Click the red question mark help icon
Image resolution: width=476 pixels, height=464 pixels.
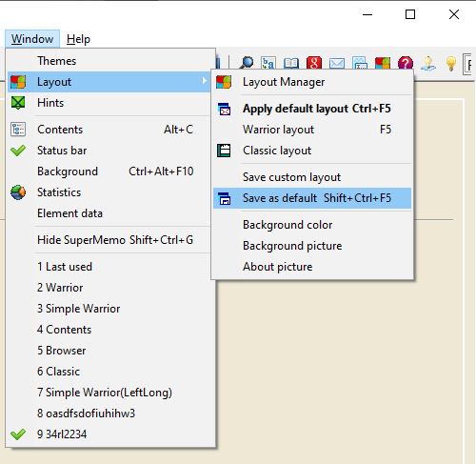[406, 63]
